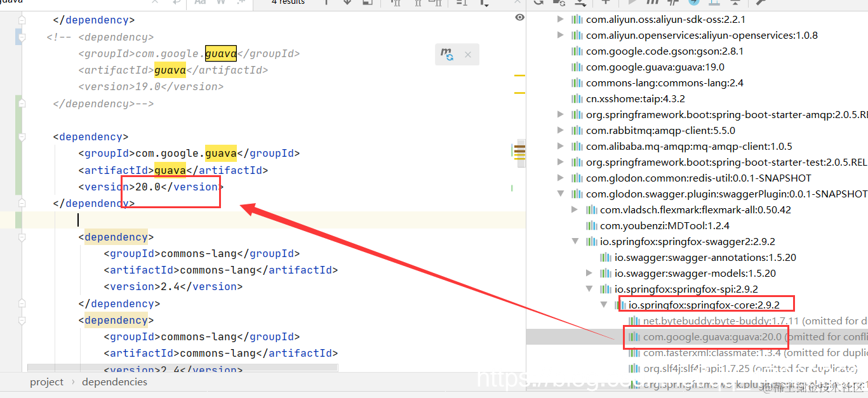Click fold marker at commented dependency end line
The image size is (868, 398).
[22, 104]
